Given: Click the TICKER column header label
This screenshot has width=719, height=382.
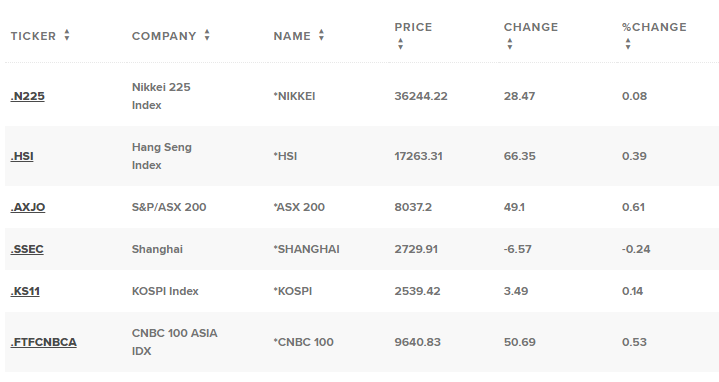Looking at the screenshot, I should pos(33,36).
